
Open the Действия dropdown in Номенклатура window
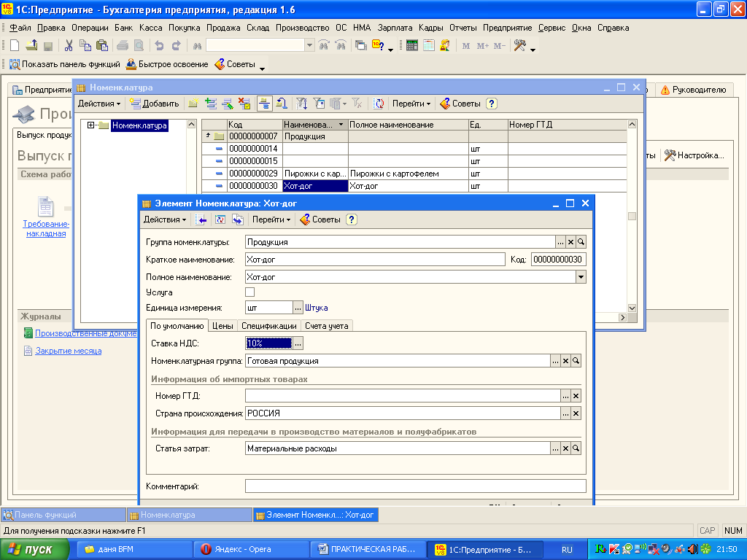pyautogui.click(x=99, y=104)
